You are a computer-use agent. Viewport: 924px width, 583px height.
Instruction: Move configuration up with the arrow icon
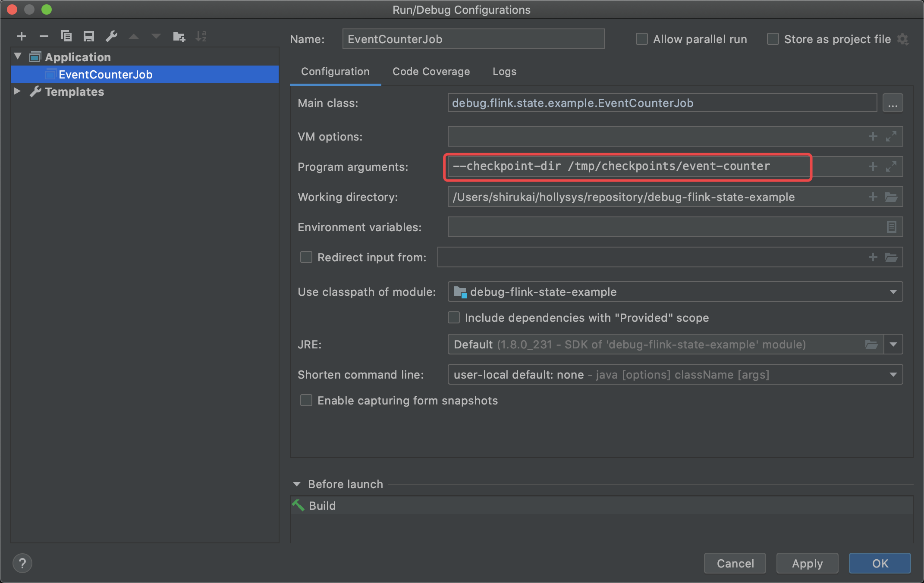coord(134,37)
